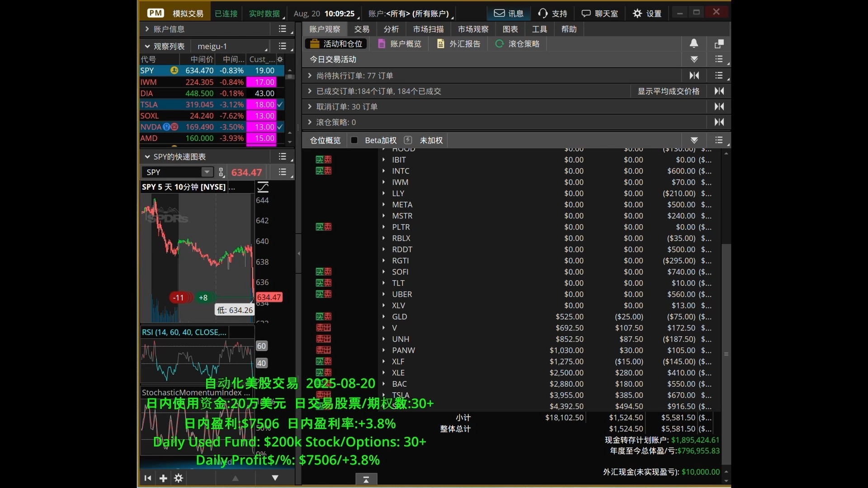
Task: Toggle the NVDA row checkmark
Action: pyautogui.click(x=280, y=127)
